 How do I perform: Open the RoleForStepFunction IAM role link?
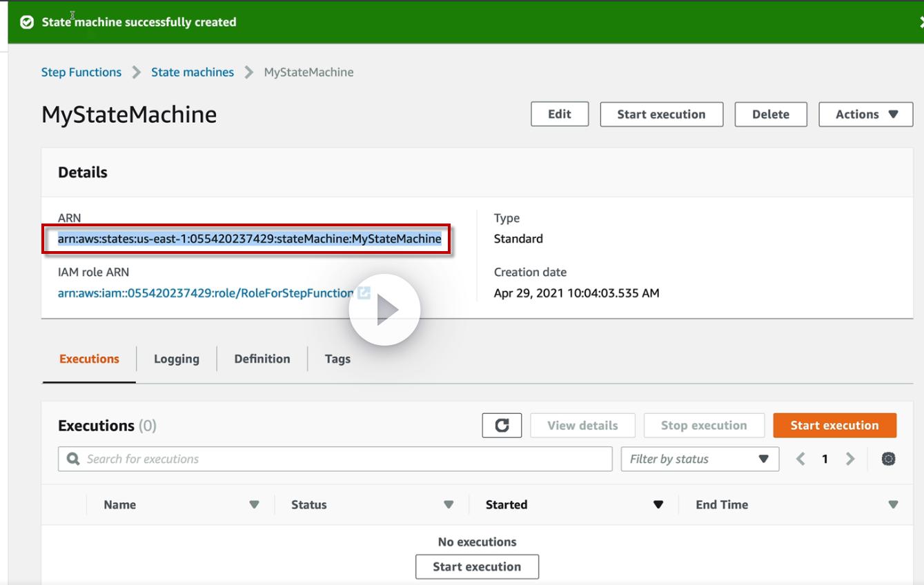click(x=206, y=293)
